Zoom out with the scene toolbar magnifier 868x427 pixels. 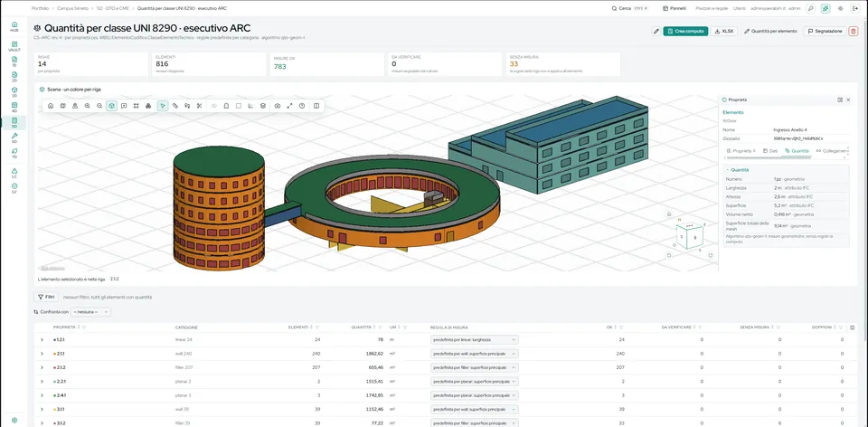tap(99, 106)
